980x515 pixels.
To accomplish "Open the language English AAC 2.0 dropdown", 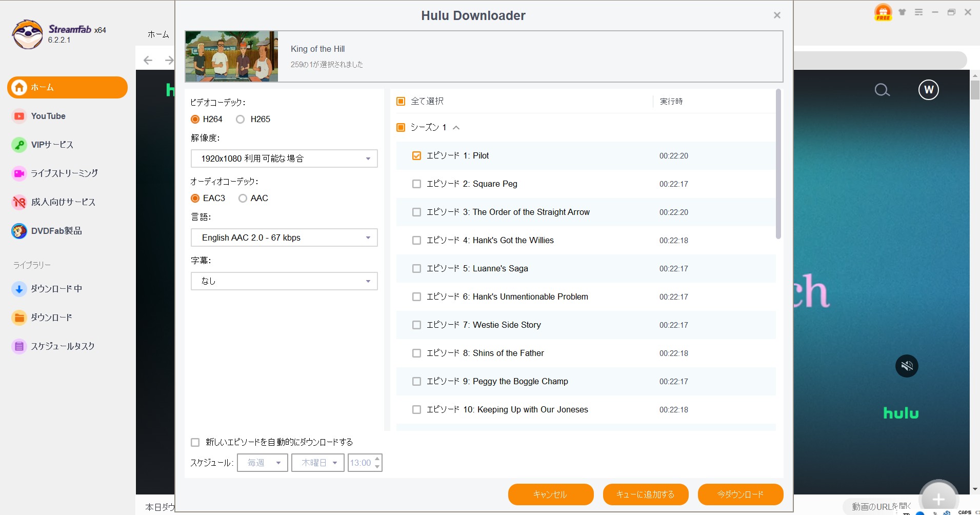I will [284, 237].
